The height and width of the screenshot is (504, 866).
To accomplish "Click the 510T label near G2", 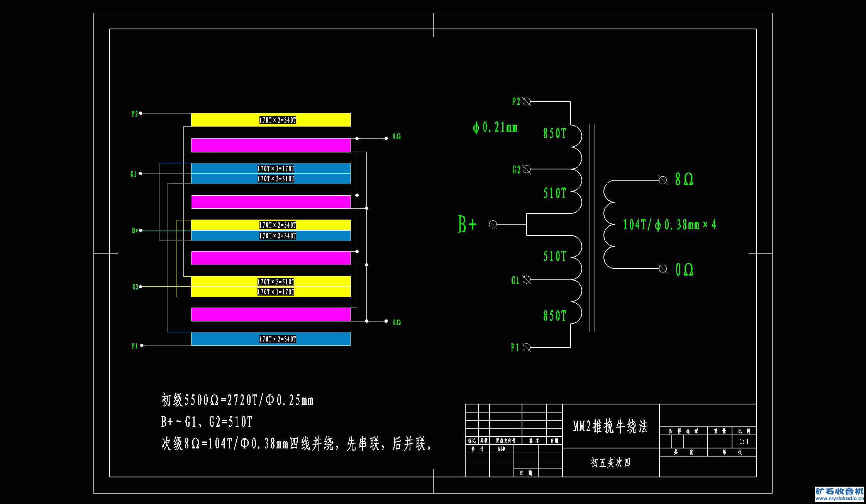I will point(554,193).
